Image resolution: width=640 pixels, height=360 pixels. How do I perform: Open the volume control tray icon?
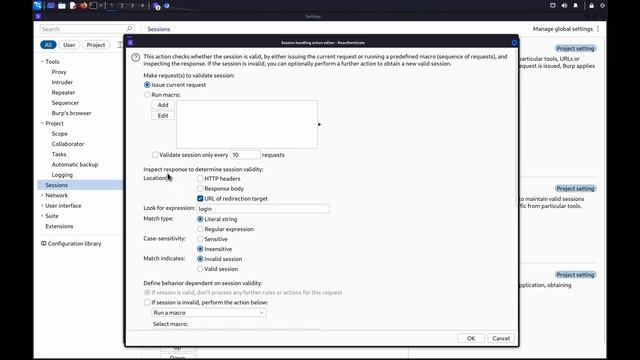point(564,5)
